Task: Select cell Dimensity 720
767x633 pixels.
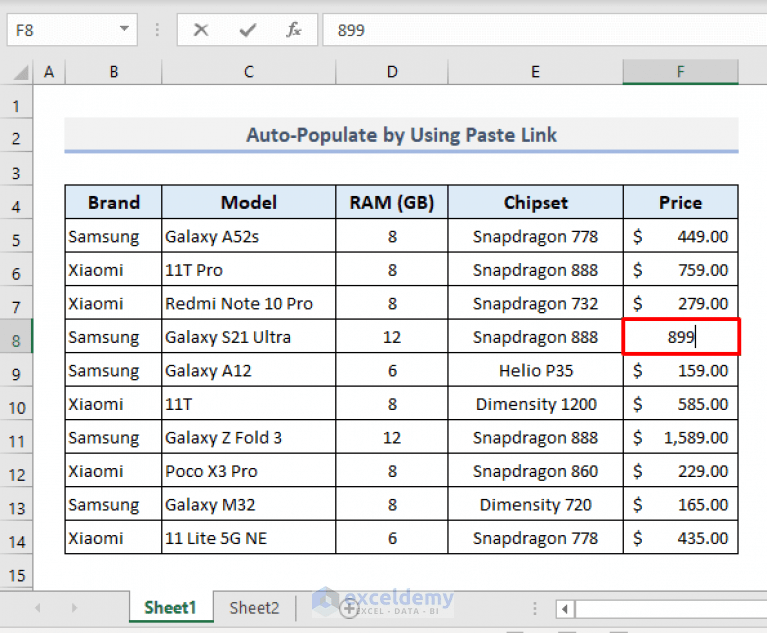Action: point(536,504)
